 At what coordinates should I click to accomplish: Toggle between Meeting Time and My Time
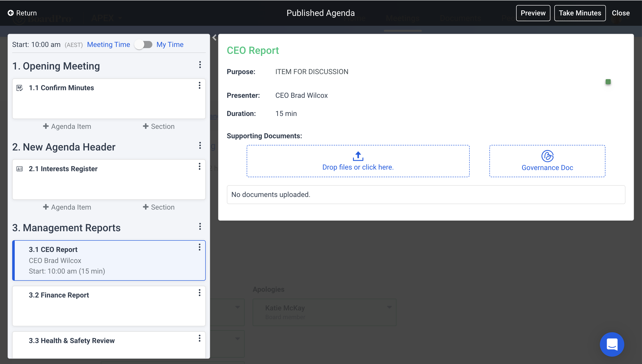[x=144, y=45]
